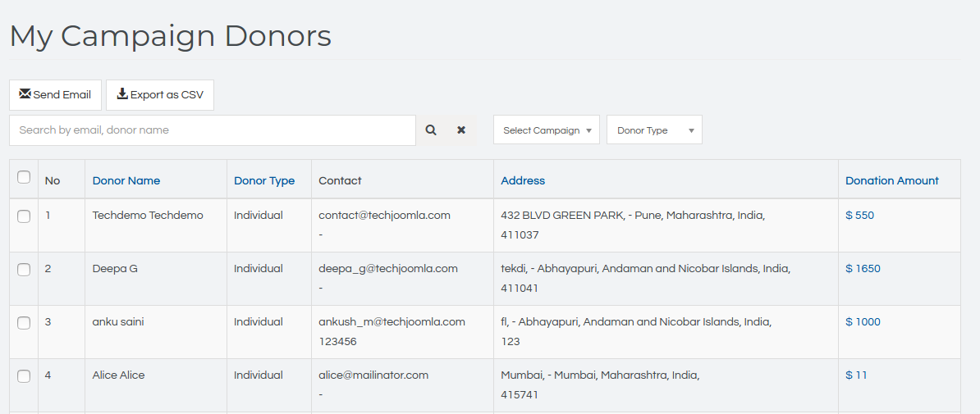This screenshot has height=414, width=980.
Task: Select the Deepa G row checkbox
Action: [x=24, y=270]
